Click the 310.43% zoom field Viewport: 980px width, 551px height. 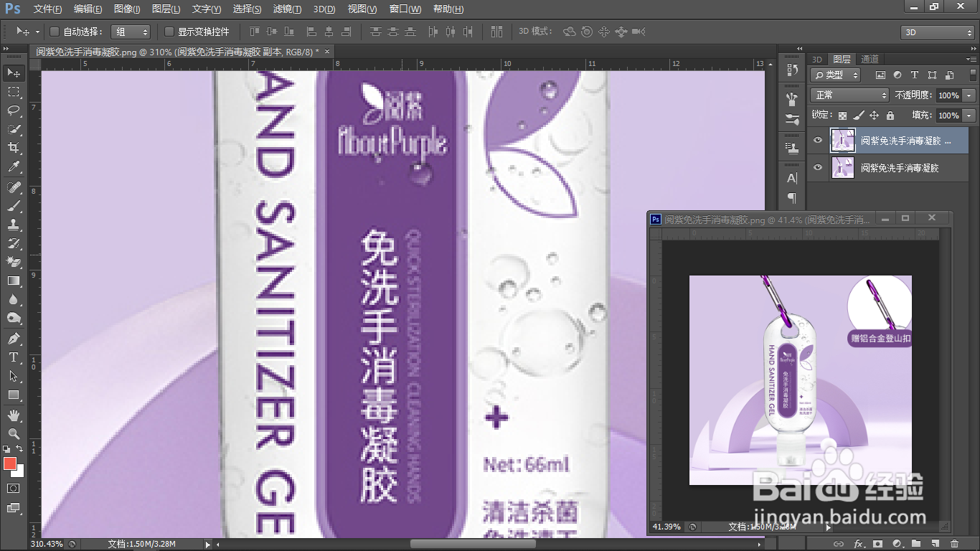(x=47, y=545)
